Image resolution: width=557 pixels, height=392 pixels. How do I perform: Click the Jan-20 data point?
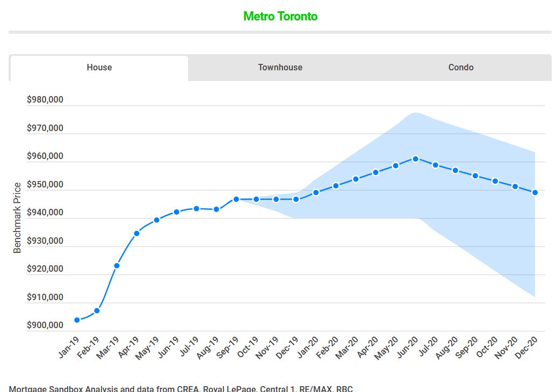[x=316, y=192]
